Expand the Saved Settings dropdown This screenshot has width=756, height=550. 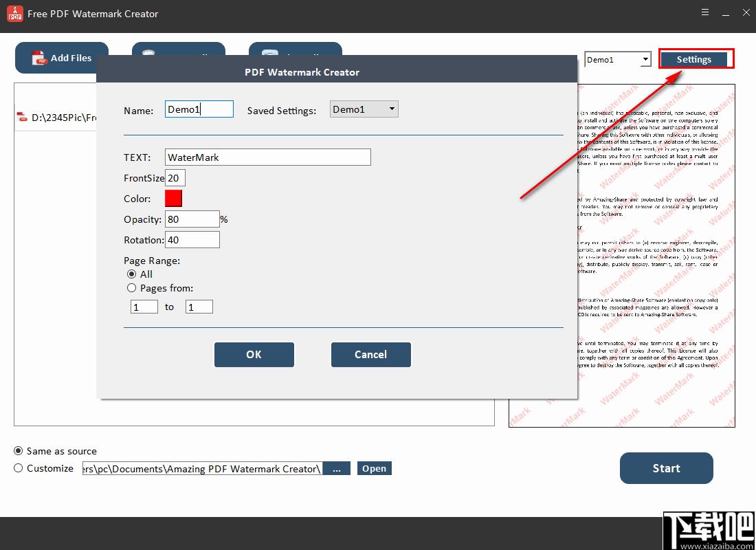[364, 109]
